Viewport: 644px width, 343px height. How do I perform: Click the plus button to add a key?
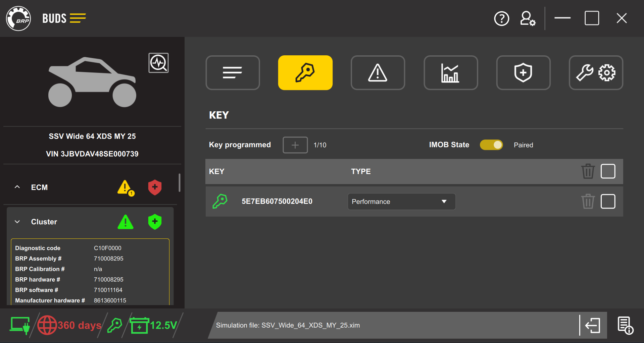pos(295,145)
